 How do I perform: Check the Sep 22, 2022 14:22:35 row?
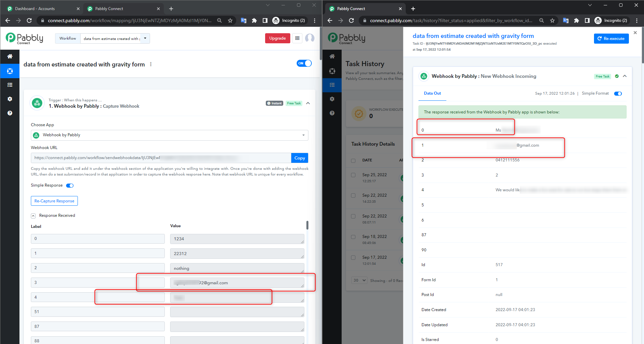click(353, 195)
